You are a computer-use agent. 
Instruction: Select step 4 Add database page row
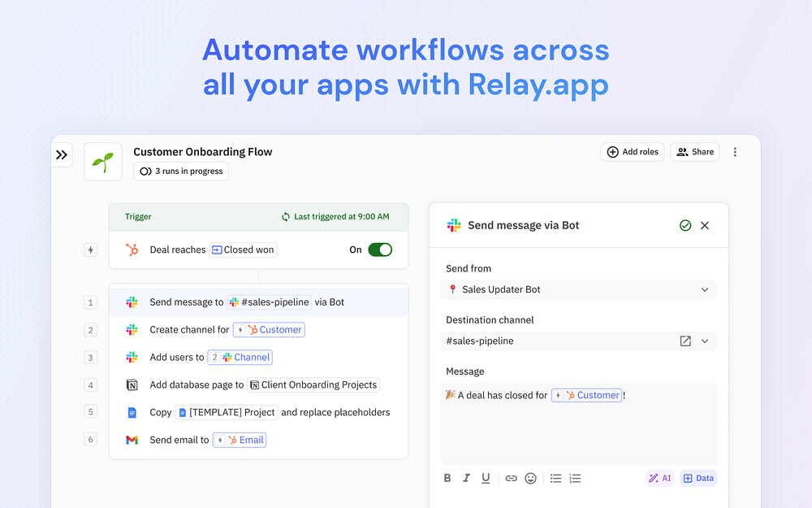tap(258, 384)
